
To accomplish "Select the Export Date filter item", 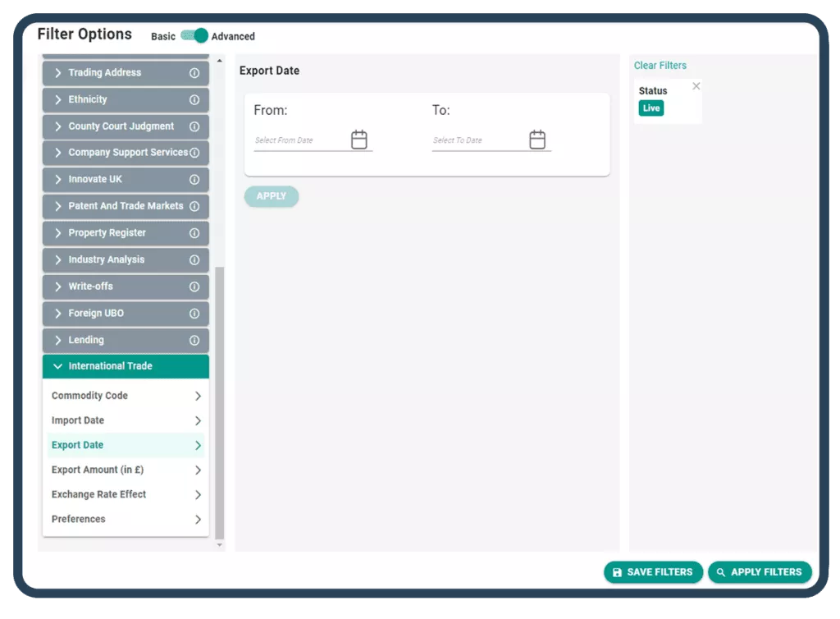I will click(126, 445).
